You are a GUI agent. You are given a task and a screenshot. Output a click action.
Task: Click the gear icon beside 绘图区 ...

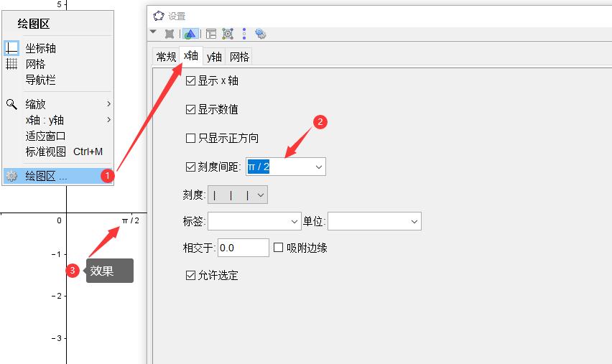click(11, 176)
